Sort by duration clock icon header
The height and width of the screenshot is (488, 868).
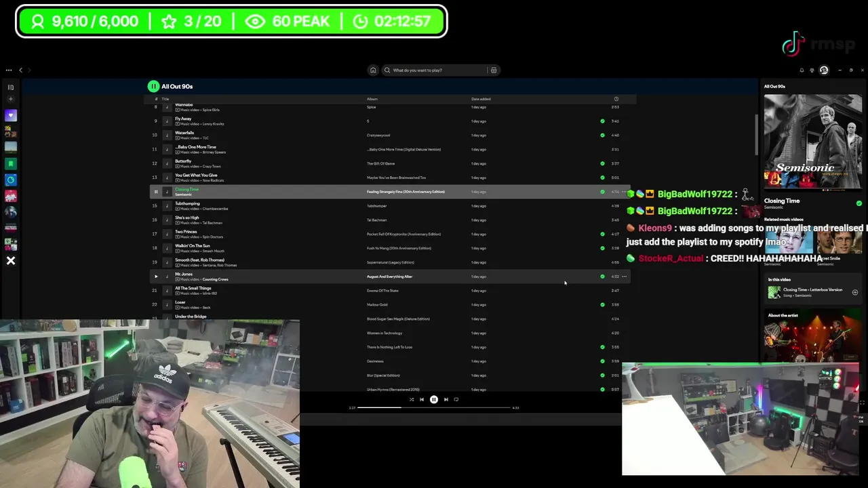616,99
